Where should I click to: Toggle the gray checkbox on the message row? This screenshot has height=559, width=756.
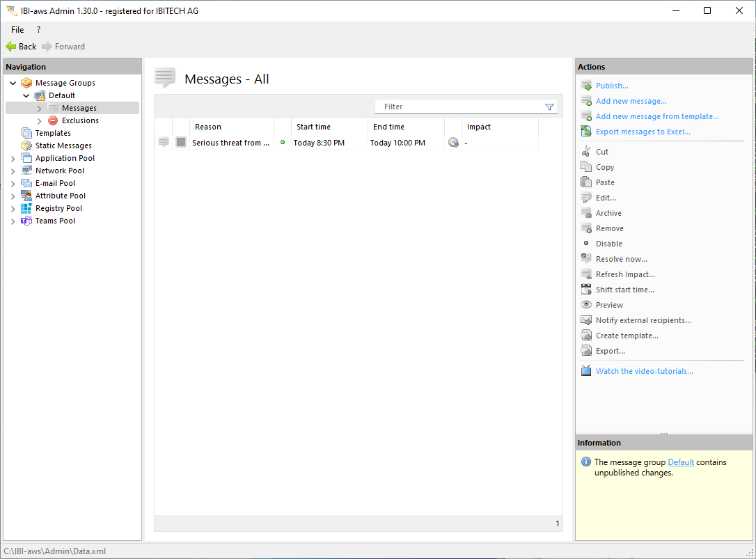[181, 142]
